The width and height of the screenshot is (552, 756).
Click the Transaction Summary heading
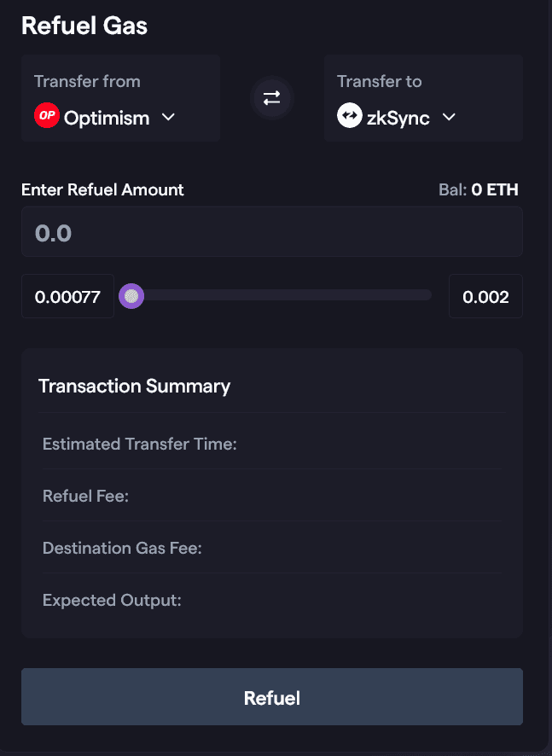[x=135, y=386]
